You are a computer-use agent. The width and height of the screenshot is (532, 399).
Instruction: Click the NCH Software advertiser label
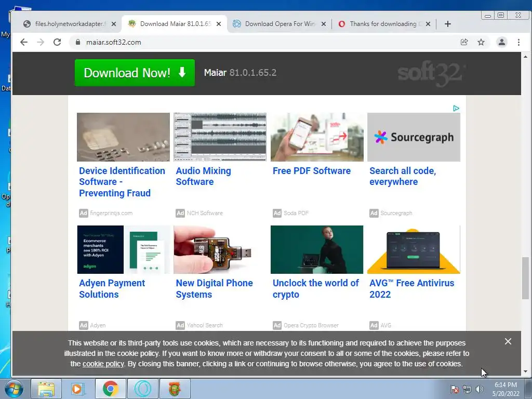click(x=205, y=213)
